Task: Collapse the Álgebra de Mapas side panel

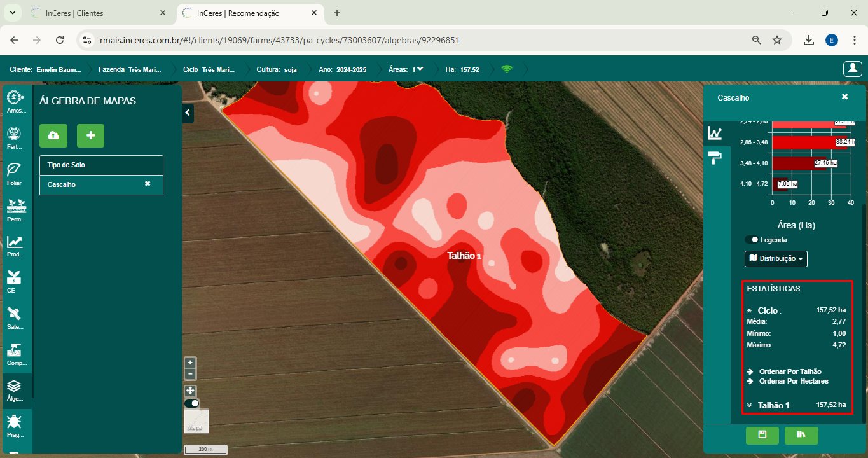Action: coord(188,113)
